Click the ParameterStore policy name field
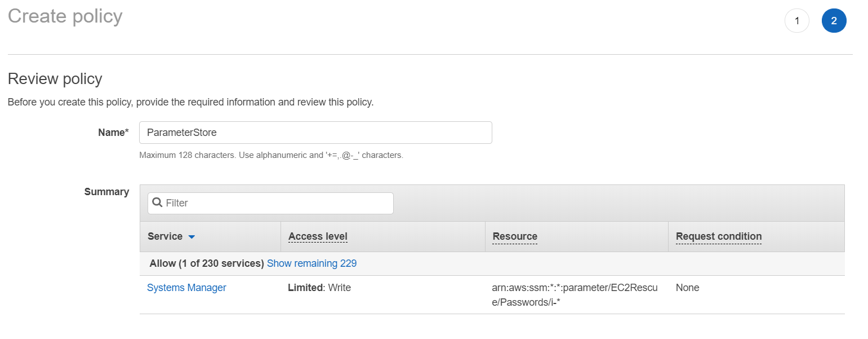This screenshot has height=339, width=868. pyautogui.click(x=315, y=133)
